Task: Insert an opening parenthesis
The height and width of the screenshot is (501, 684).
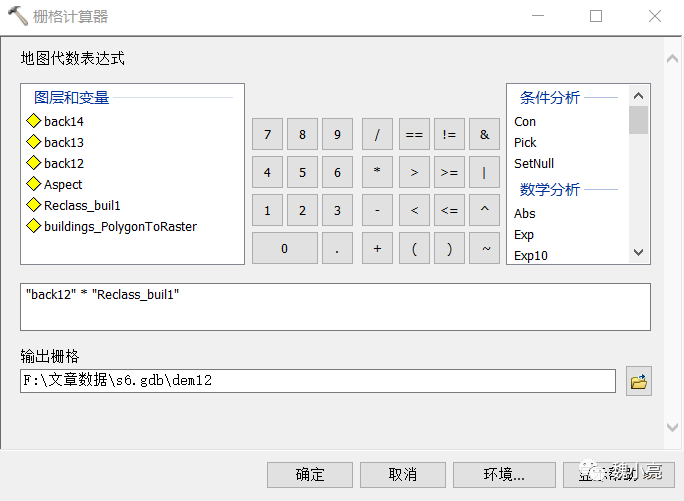Action: point(414,248)
